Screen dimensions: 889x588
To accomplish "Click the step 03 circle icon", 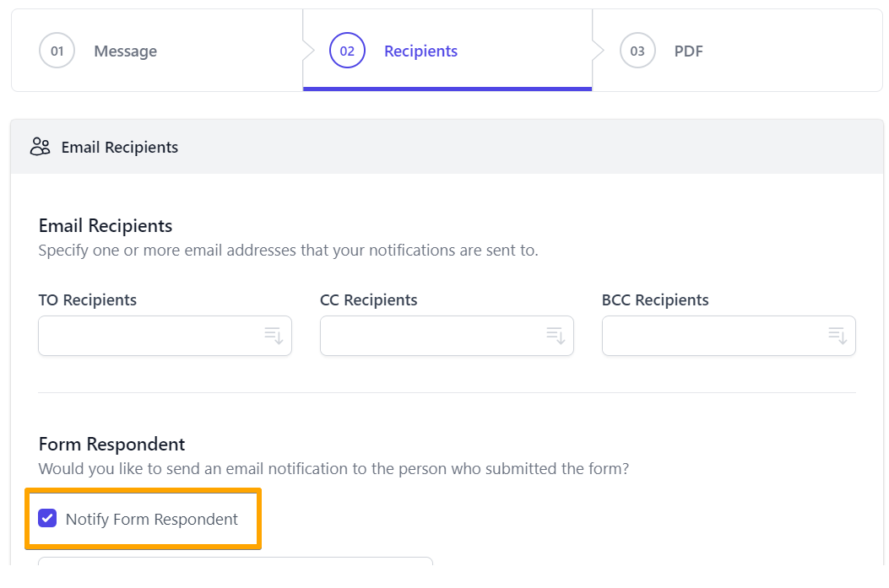I will click(x=637, y=51).
